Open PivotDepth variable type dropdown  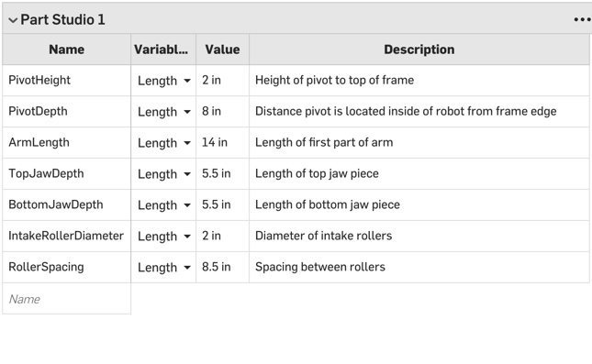pyautogui.click(x=163, y=112)
